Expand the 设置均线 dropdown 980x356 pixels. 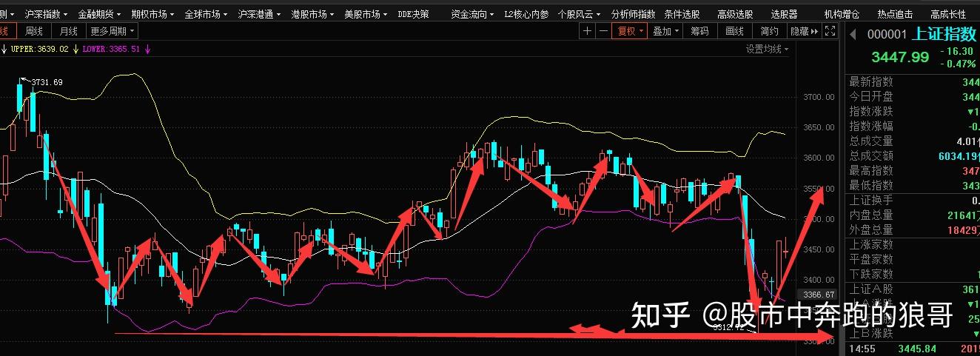tap(767, 49)
